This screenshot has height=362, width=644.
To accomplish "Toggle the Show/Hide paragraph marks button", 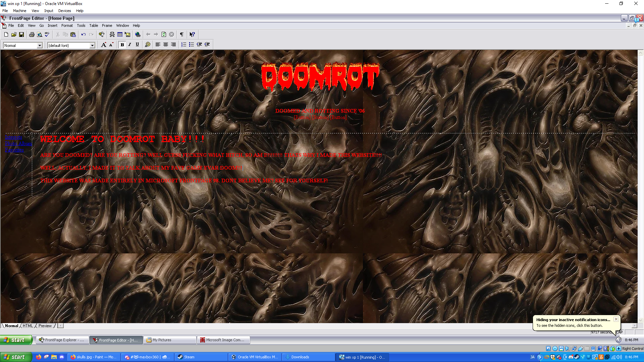I will pyautogui.click(x=181, y=35).
